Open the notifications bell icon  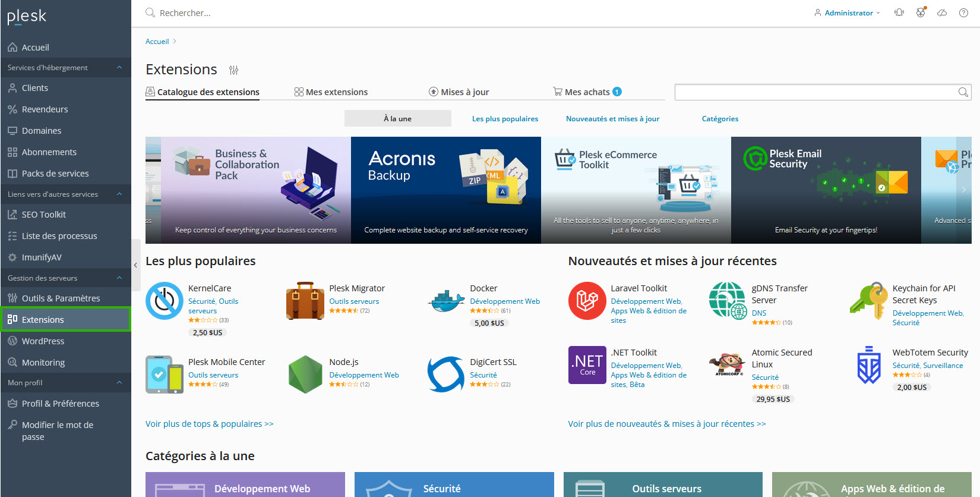pyautogui.click(x=899, y=12)
